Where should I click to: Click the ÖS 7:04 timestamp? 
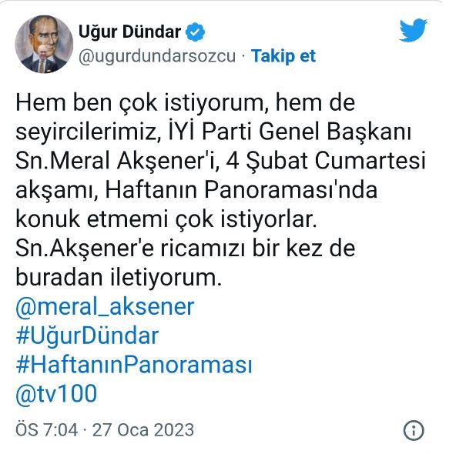click(x=46, y=430)
